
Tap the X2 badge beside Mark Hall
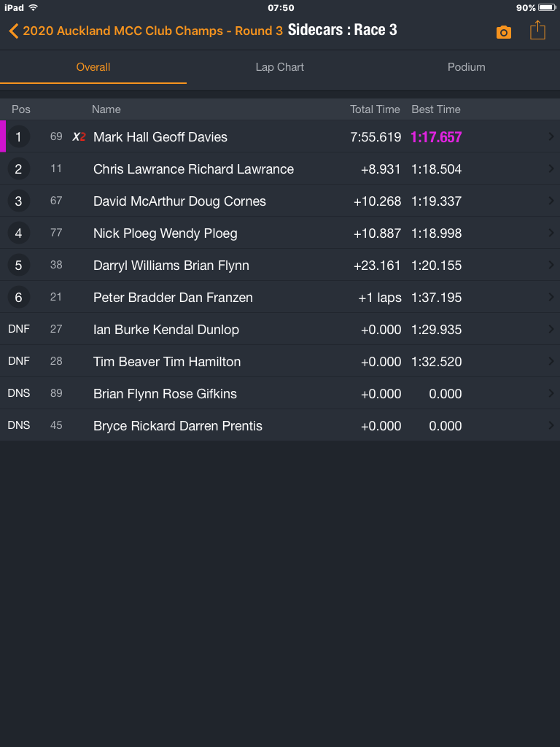(79, 136)
